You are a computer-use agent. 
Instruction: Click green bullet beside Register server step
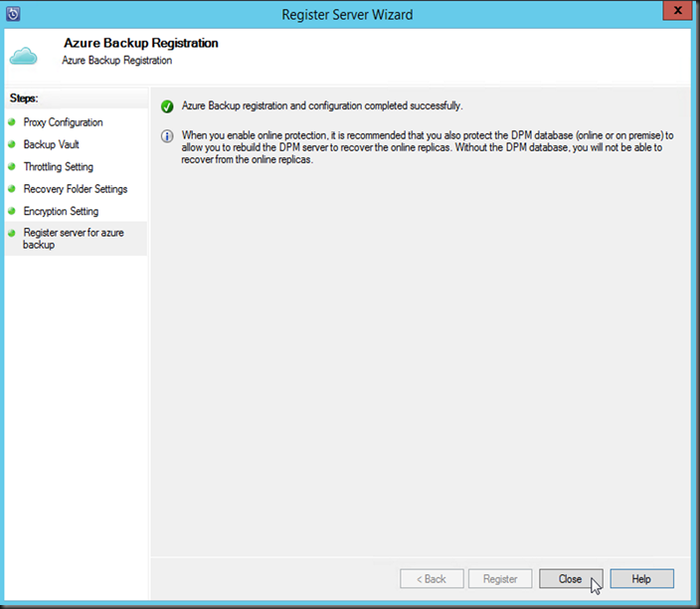[12, 232]
